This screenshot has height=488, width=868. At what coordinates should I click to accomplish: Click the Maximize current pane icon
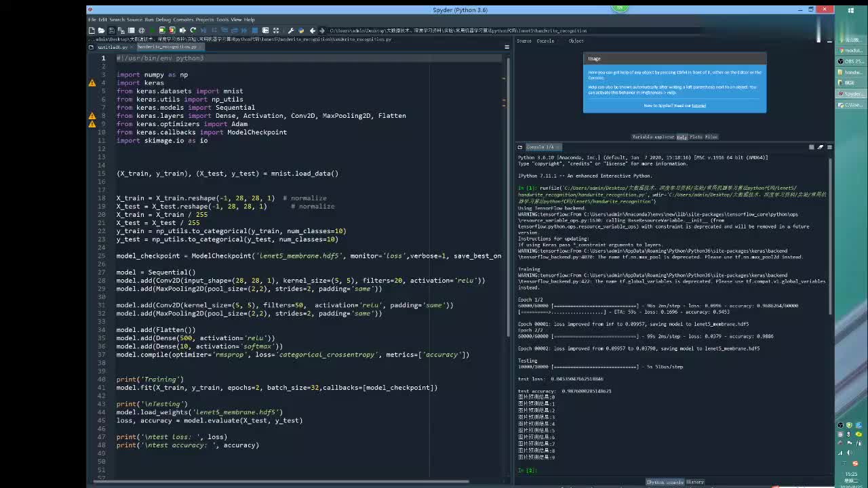pos(276,30)
